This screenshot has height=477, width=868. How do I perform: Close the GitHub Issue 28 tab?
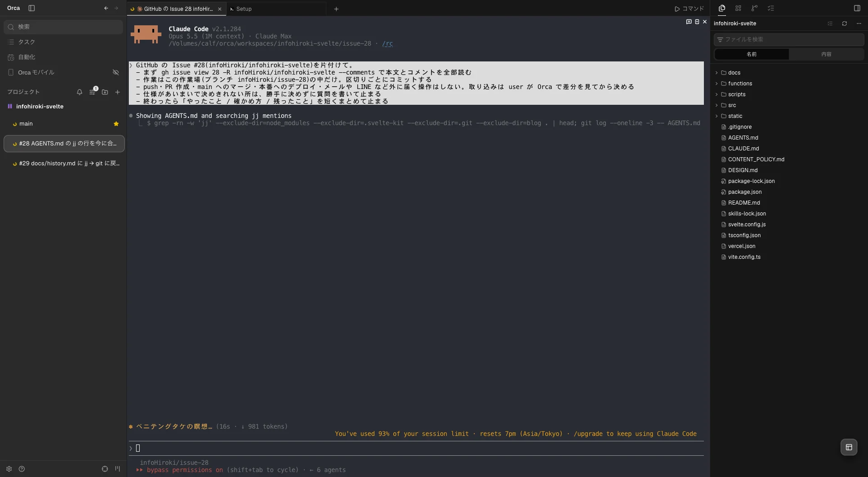click(x=220, y=9)
